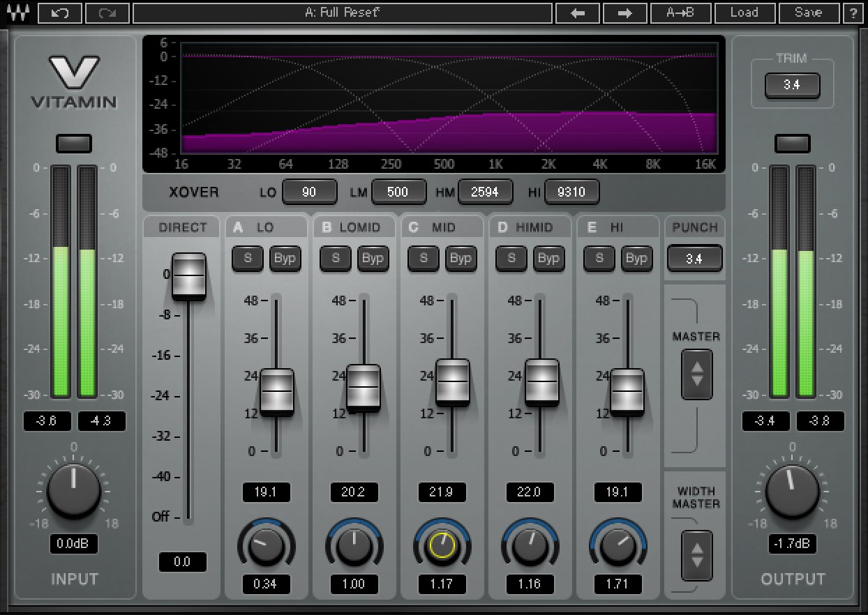Solo the HIMID band
The image size is (868, 615).
point(511,258)
